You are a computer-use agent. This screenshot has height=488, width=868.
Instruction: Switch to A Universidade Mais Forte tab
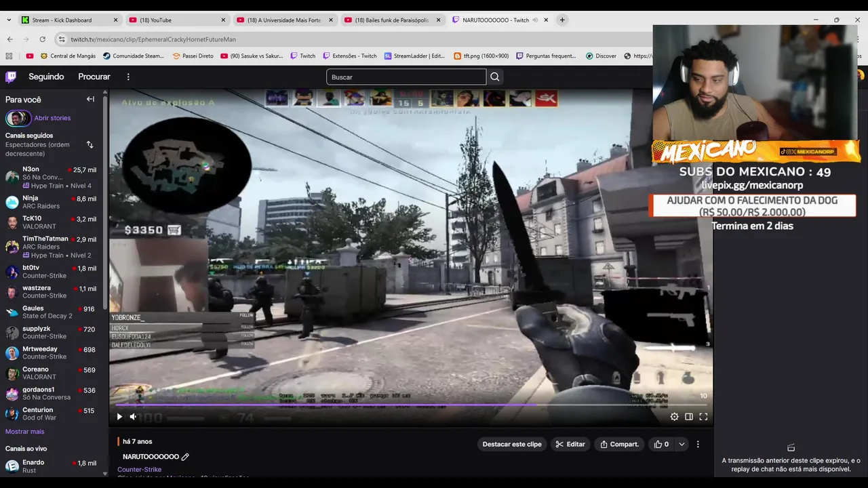point(284,20)
